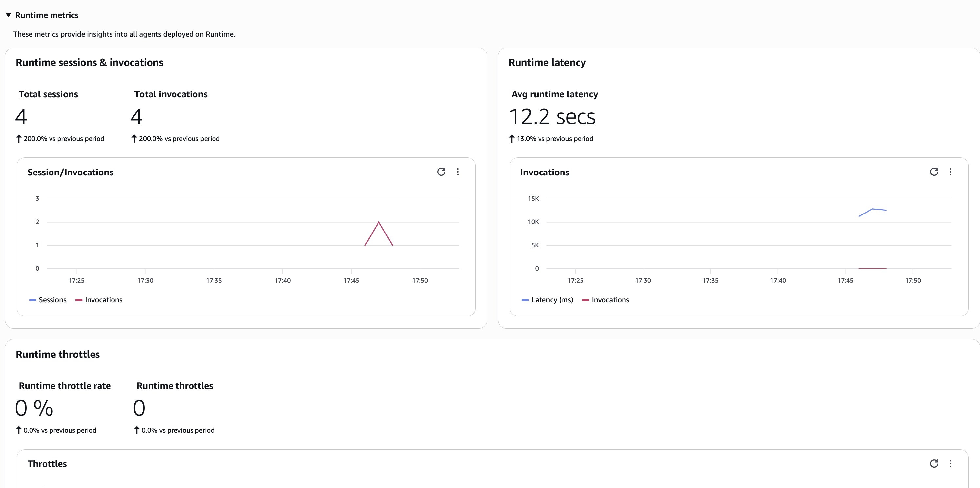Refresh the Session/Invocations chart
This screenshot has width=980, height=488.
(x=441, y=172)
